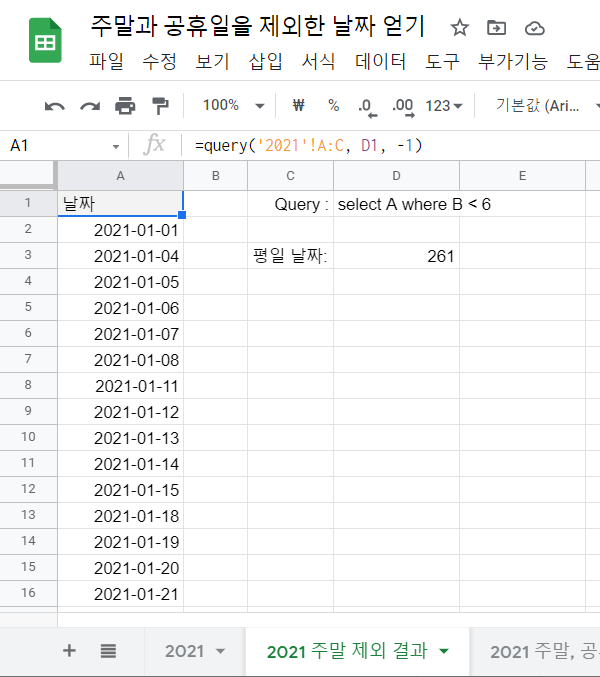Open the 데이터 menu
This screenshot has height=677, width=600.
click(x=381, y=62)
